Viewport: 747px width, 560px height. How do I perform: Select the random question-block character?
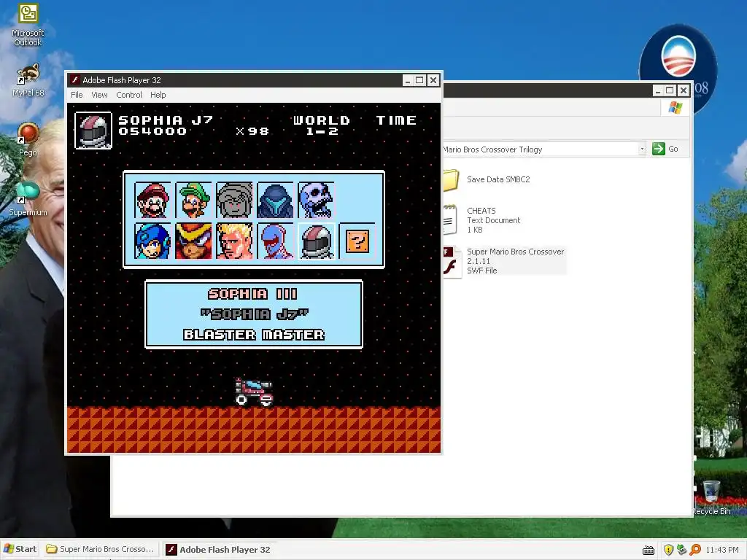[357, 241]
